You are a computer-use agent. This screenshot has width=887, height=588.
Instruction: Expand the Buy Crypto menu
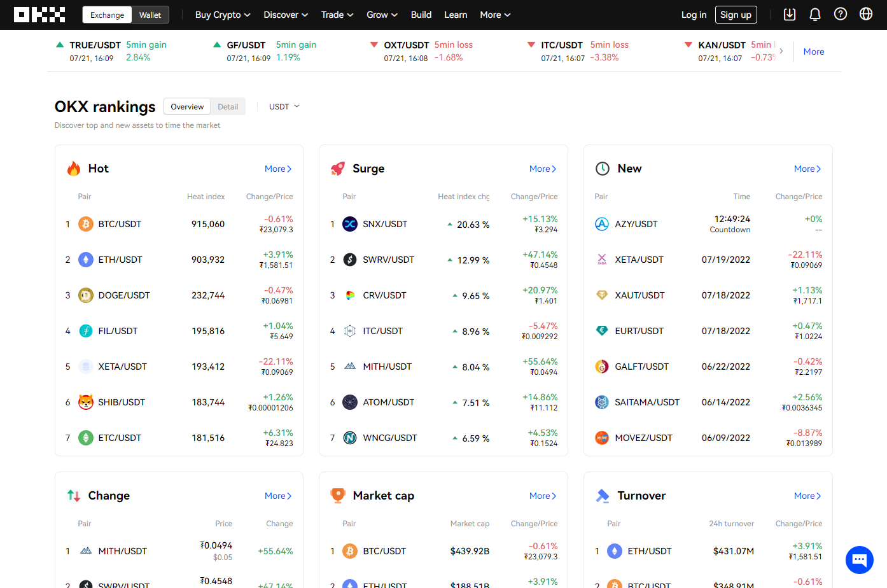[223, 15]
